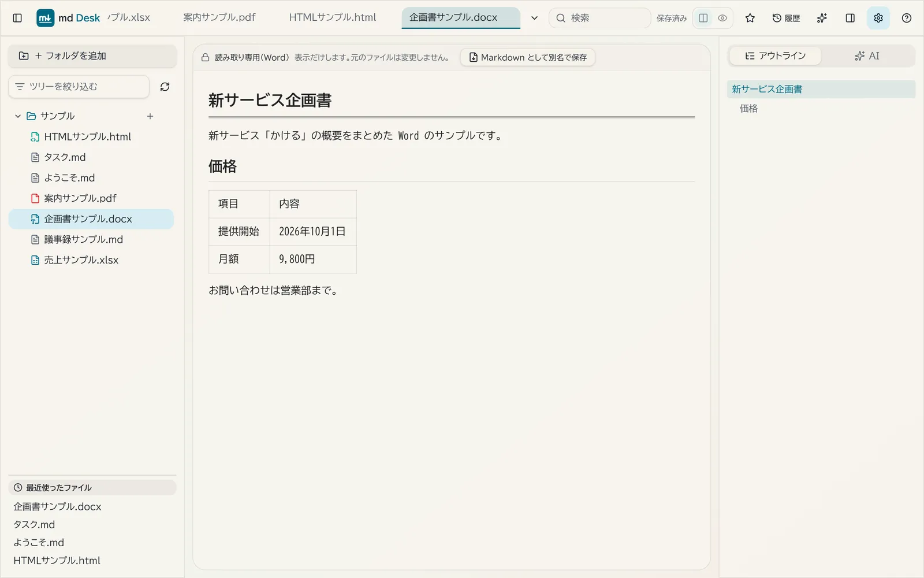This screenshot has height=578, width=924.
Task: Click Markdown として別名で保存 button
Action: (x=528, y=57)
